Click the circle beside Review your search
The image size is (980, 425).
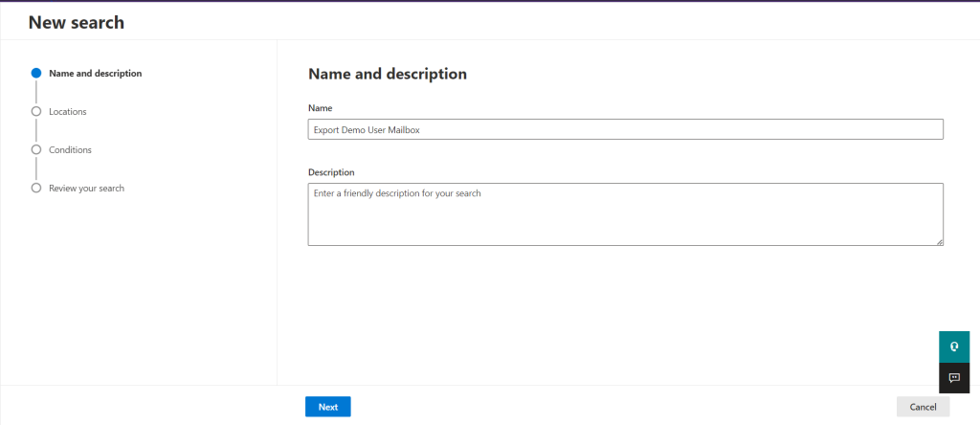coord(36,189)
